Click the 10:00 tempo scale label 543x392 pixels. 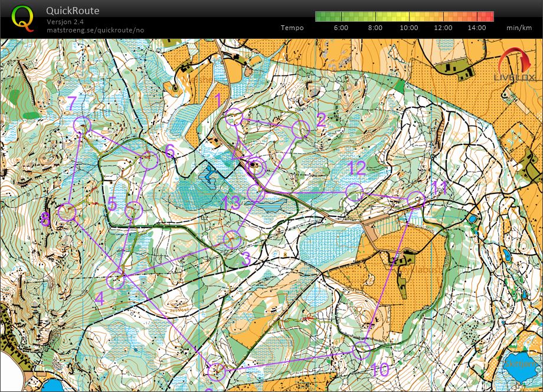pos(409,28)
